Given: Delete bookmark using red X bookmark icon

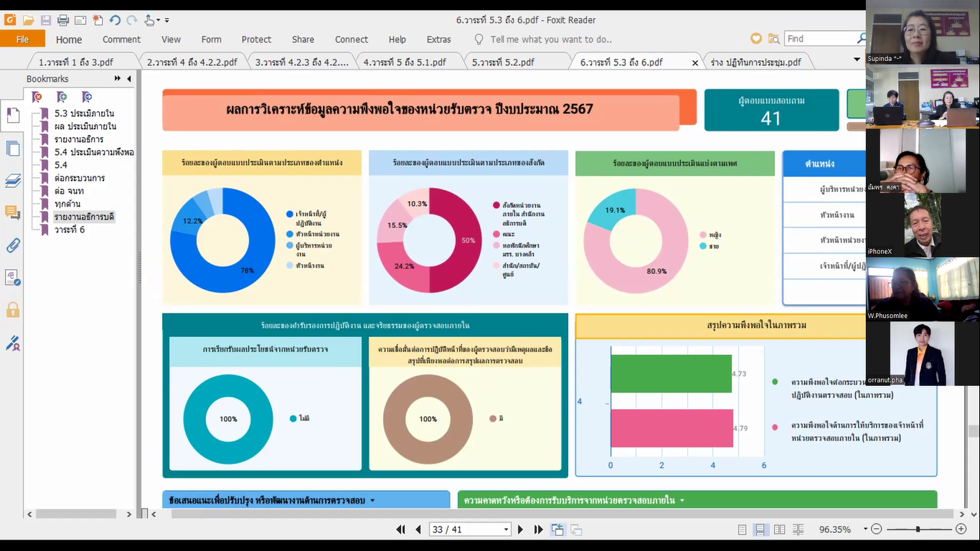Looking at the screenshot, I should pos(37,97).
